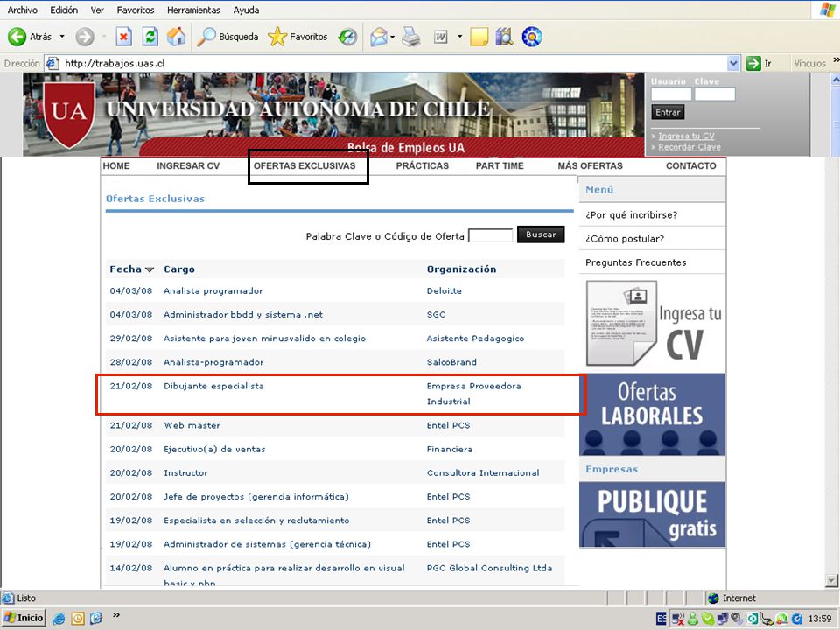840x630 pixels.
Task: Click the books and magnifier Research icon
Action: pyautogui.click(x=504, y=37)
